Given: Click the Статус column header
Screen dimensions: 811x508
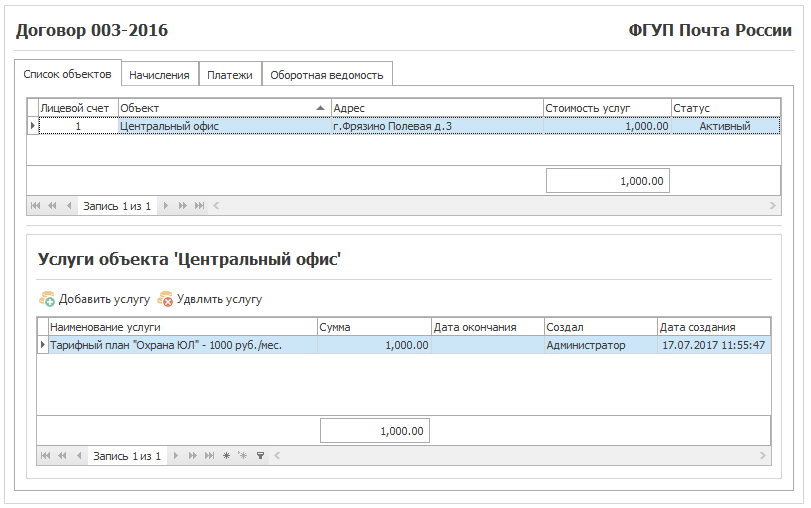Looking at the screenshot, I should pyautogui.click(x=726, y=108).
